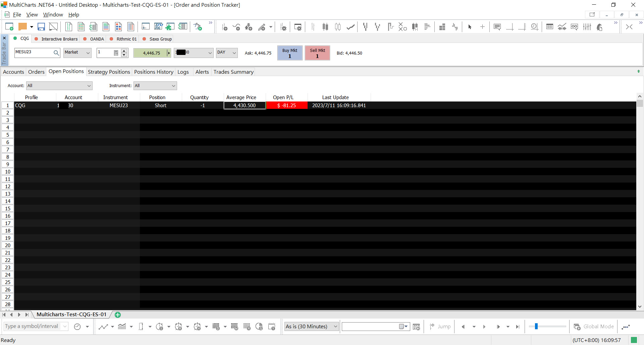Screen dimensions: 644x345
Task: Select the pointer arrow tool
Action: (470, 27)
